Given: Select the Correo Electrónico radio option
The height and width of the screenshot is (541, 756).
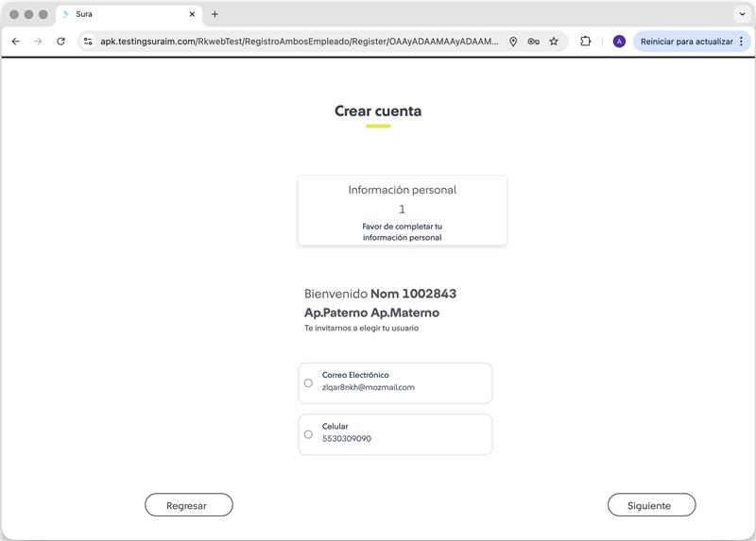Looking at the screenshot, I should point(308,382).
